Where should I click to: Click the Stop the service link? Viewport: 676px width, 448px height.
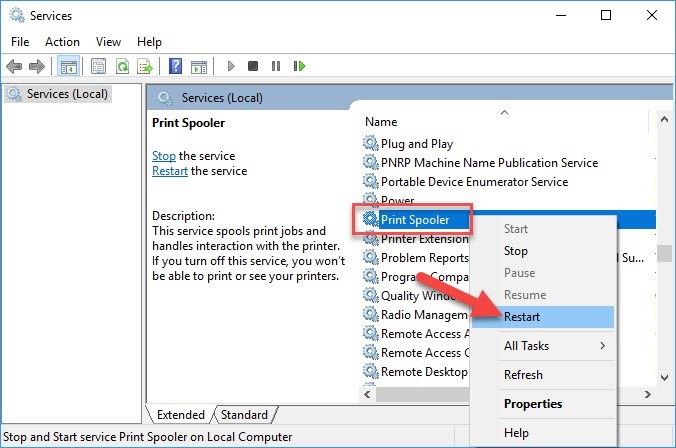click(164, 156)
